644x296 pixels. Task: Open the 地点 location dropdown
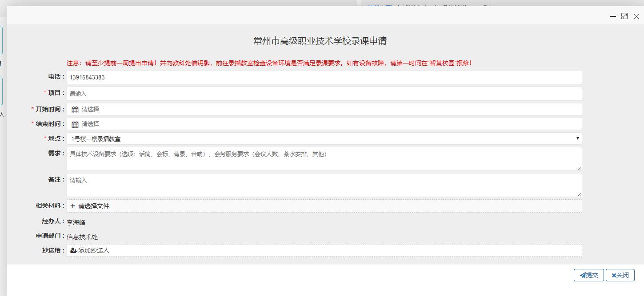point(576,138)
